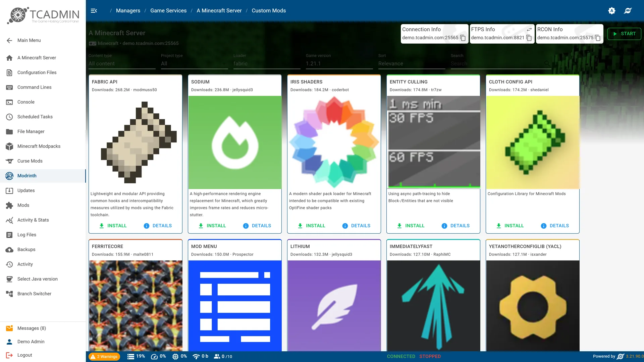Click the Mod Menu thumbnail image

pos(235,306)
